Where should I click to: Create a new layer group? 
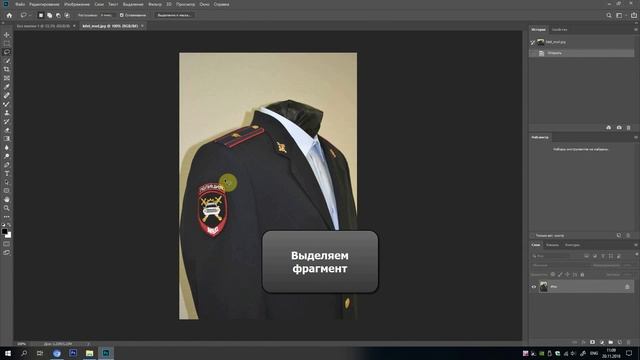611,342
